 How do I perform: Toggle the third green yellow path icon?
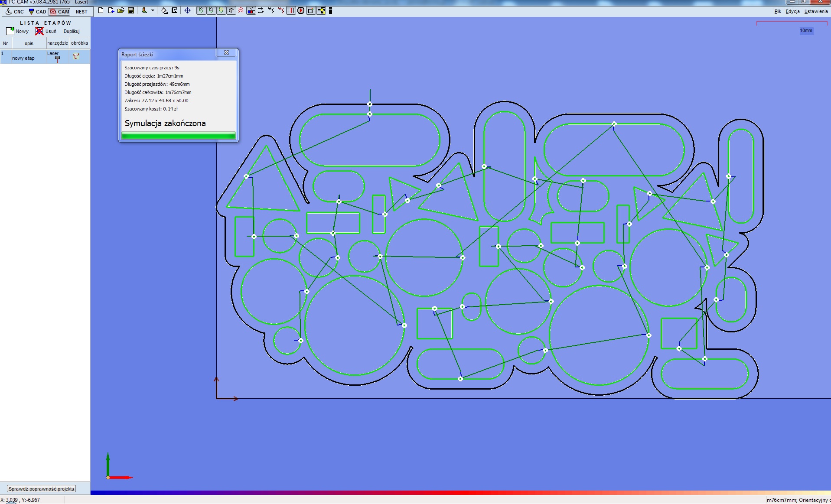(221, 10)
